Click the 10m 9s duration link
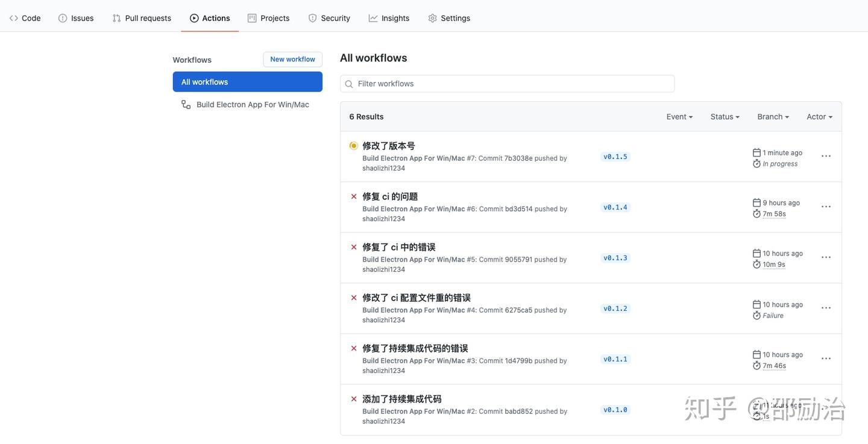The width and height of the screenshot is (868, 444). click(x=774, y=264)
